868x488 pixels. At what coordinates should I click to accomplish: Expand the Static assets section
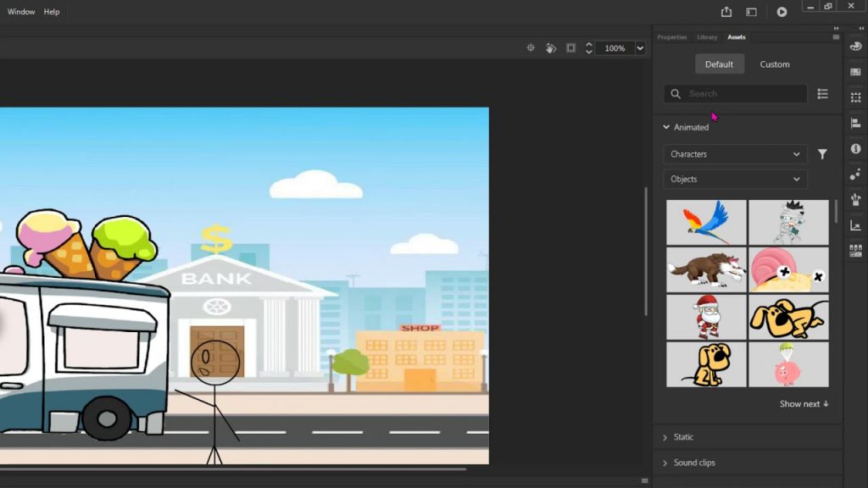(682, 437)
